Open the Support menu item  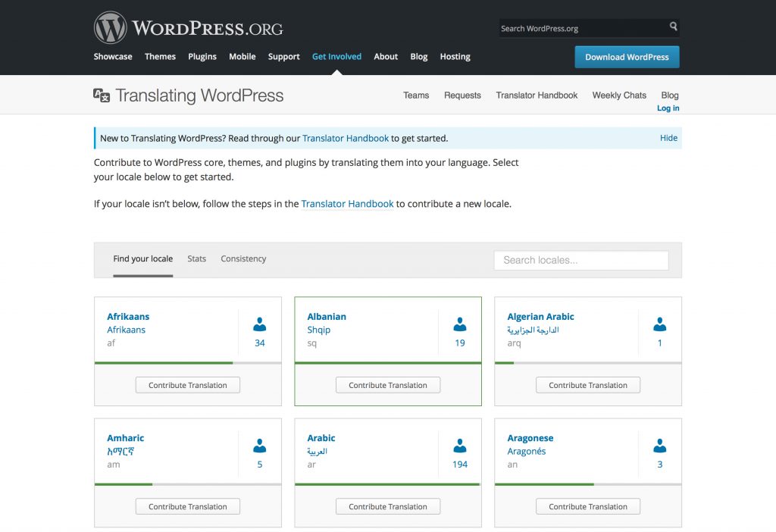click(x=283, y=56)
